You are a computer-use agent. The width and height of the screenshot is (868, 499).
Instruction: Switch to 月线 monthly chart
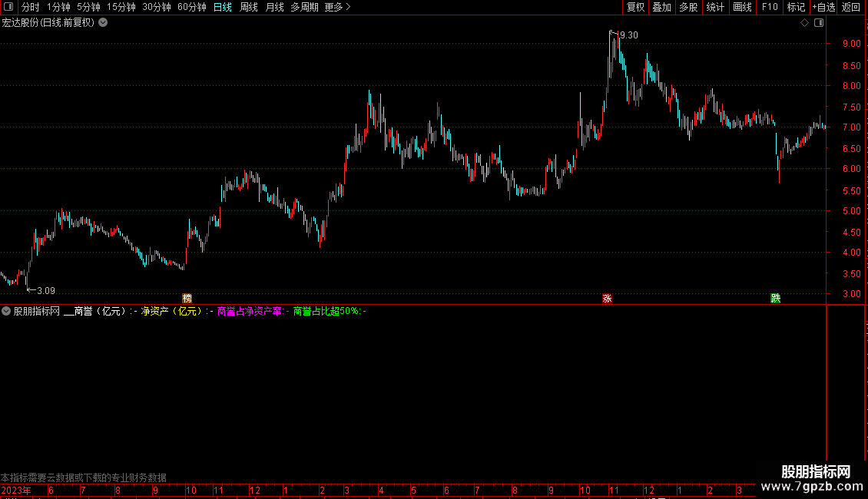tap(274, 7)
